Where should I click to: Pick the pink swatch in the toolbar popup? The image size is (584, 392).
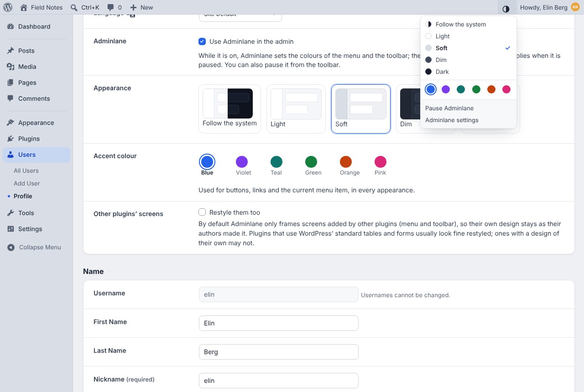pyautogui.click(x=506, y=89)
